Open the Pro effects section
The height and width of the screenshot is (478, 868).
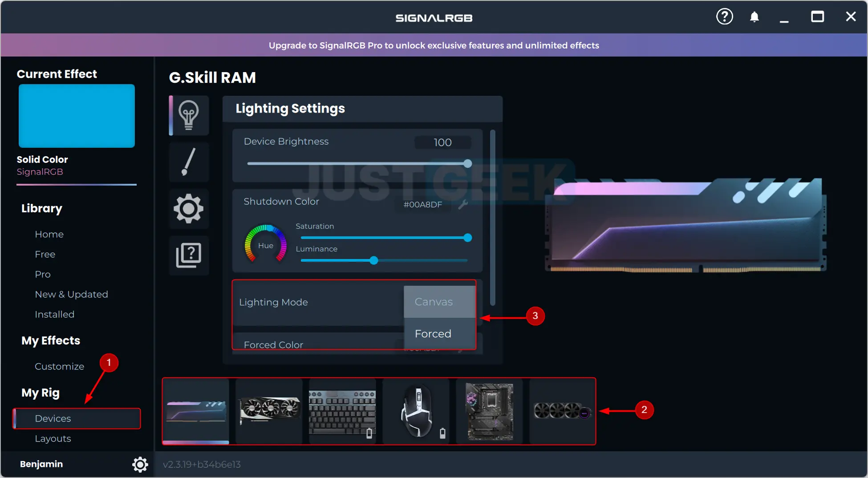coord(43,274)
